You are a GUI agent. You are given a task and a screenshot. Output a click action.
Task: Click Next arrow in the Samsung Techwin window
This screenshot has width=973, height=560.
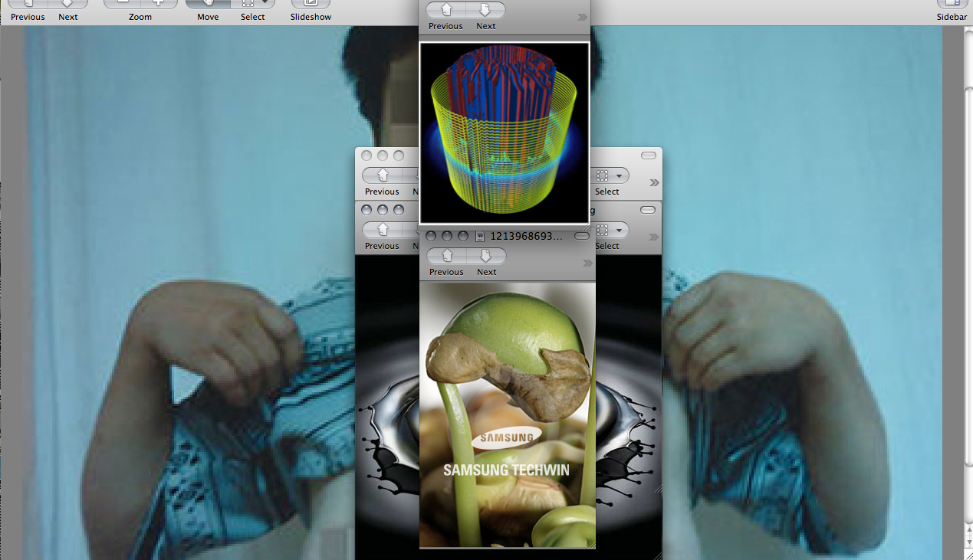(x=486, y=257)
